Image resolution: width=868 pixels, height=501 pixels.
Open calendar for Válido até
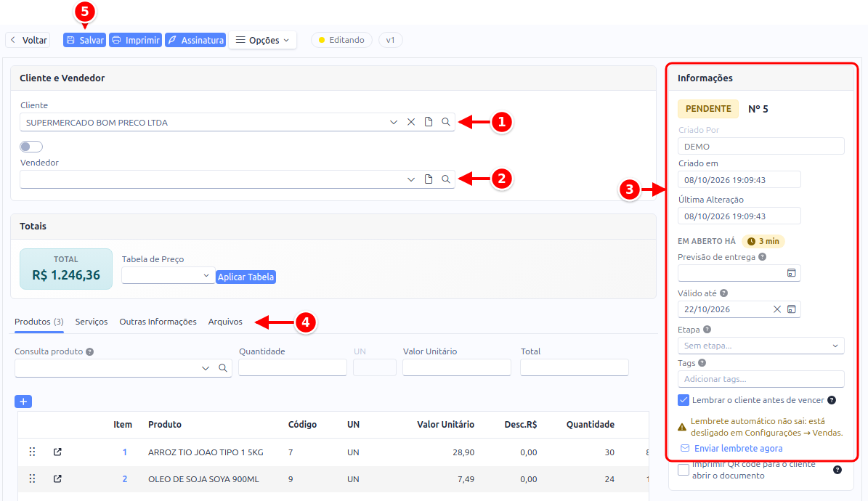792,309
